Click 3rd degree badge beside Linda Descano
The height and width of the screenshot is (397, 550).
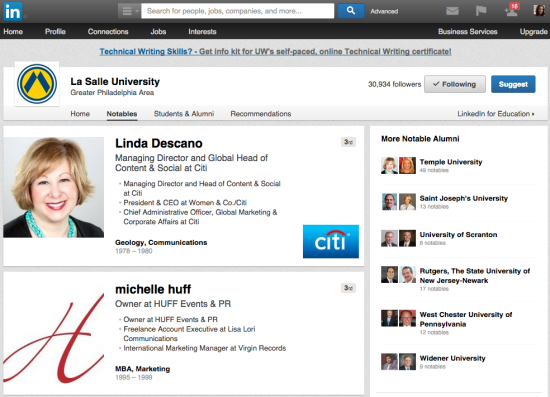point(348,142)
